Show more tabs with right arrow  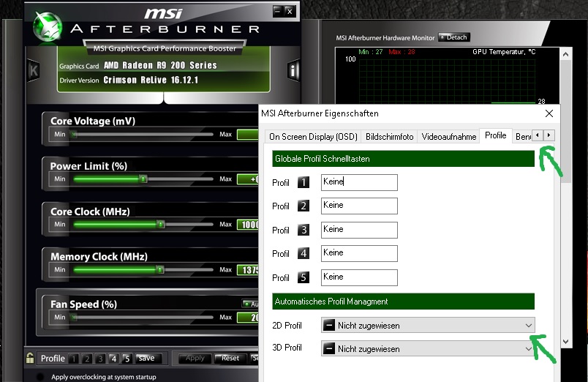[x=549, y=135]
